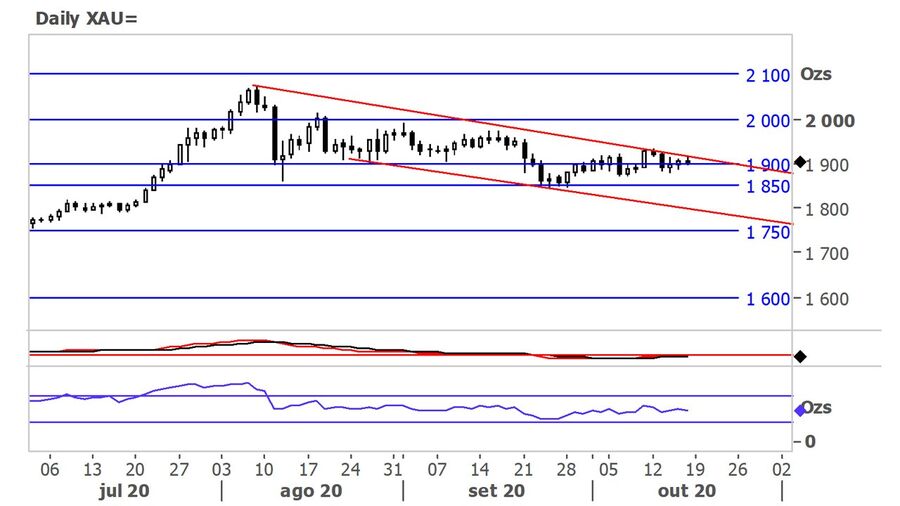Click the 0 value on the RSI axis

810,441
